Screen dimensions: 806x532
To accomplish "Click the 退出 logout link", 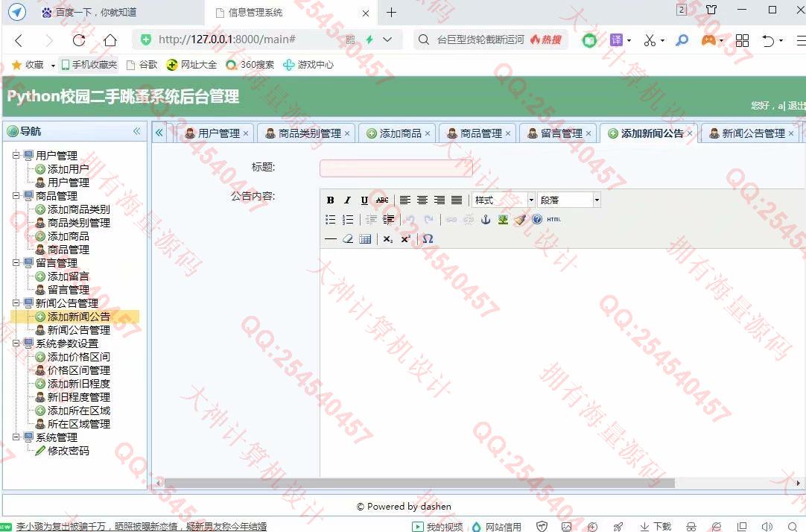I will [x=796, y=105].
